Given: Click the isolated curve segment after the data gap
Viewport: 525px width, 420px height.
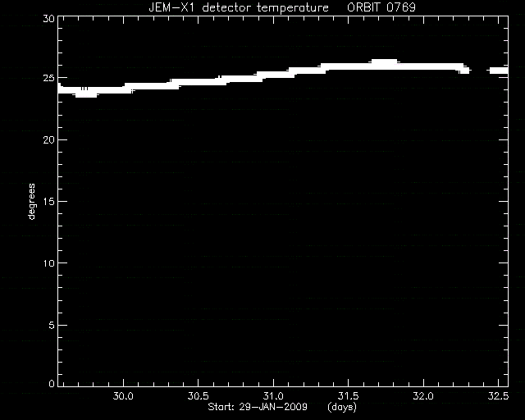Looking at the screenshot, I should click(499, 71).
